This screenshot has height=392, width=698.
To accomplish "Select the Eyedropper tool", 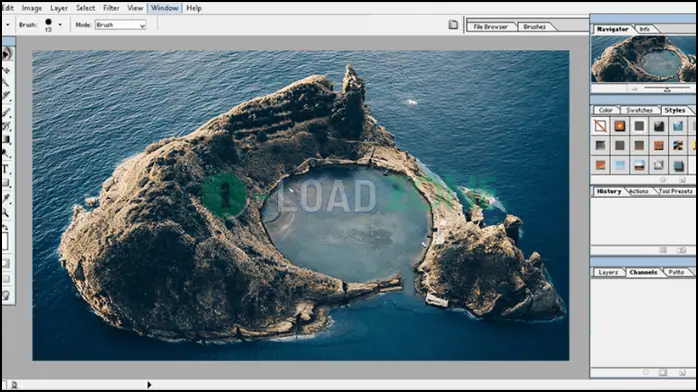I will pyautogui.click(x=6, y=198).
